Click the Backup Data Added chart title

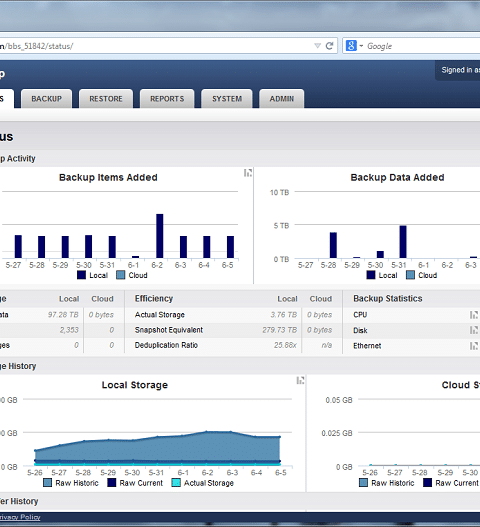pyautogui.click(x=397, y=177)
